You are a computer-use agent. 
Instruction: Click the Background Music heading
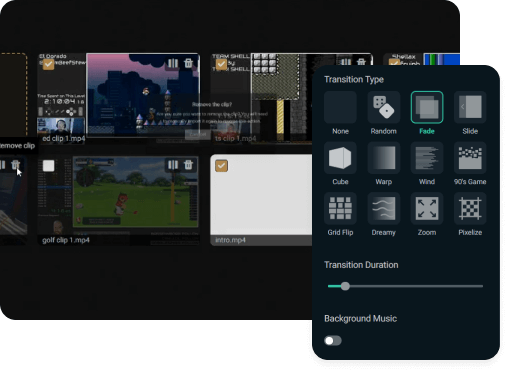point(360,318)
